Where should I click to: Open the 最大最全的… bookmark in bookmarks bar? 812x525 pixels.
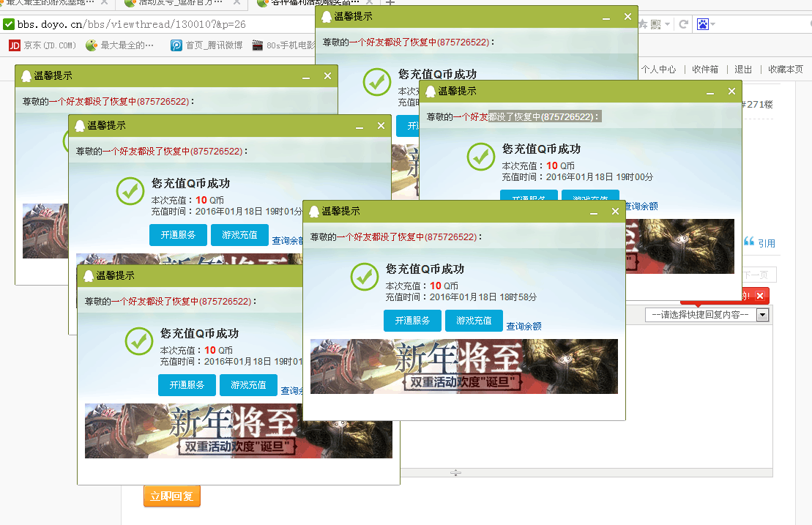pos(120,45)
